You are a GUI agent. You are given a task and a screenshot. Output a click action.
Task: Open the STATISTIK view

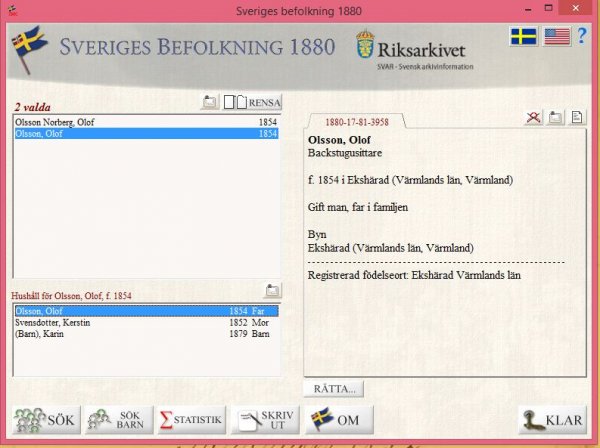[x=191, y=420]
